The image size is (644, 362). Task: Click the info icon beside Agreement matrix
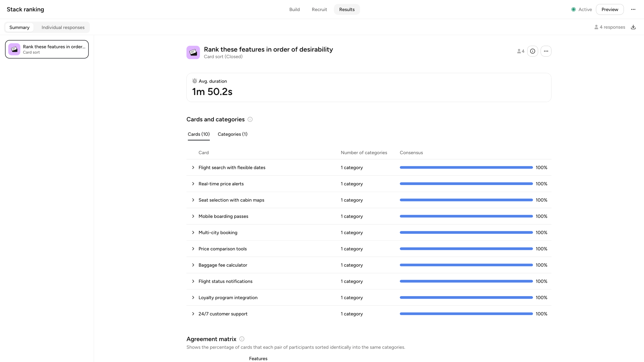coord(242,339)
